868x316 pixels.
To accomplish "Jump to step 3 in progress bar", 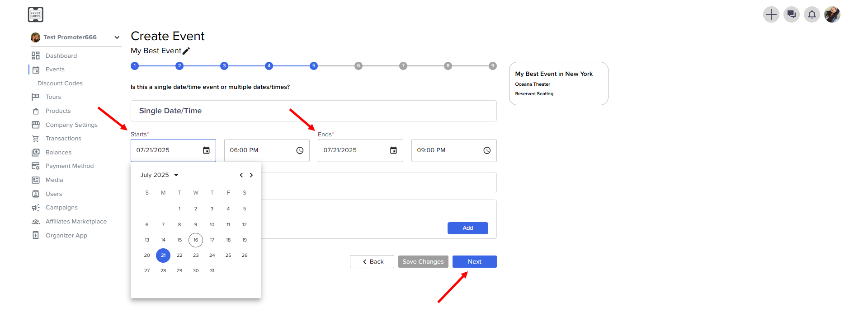I will click(224, 66).
